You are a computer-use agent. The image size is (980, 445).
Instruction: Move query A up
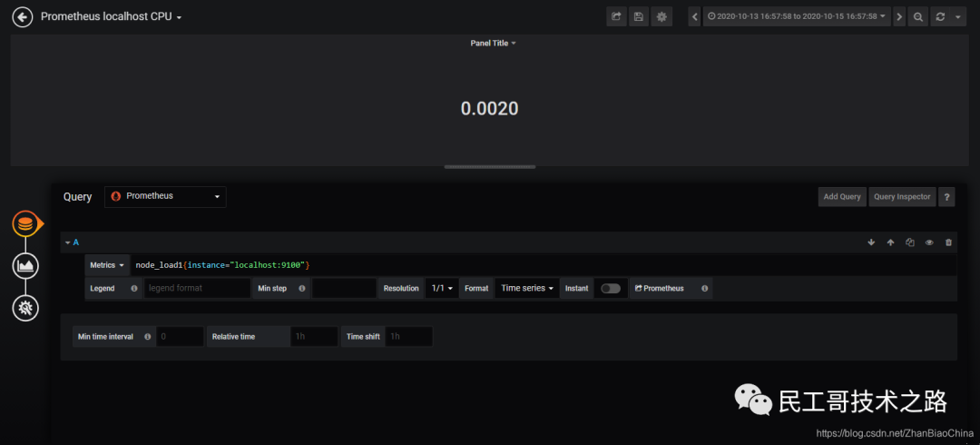coord(891,242)
